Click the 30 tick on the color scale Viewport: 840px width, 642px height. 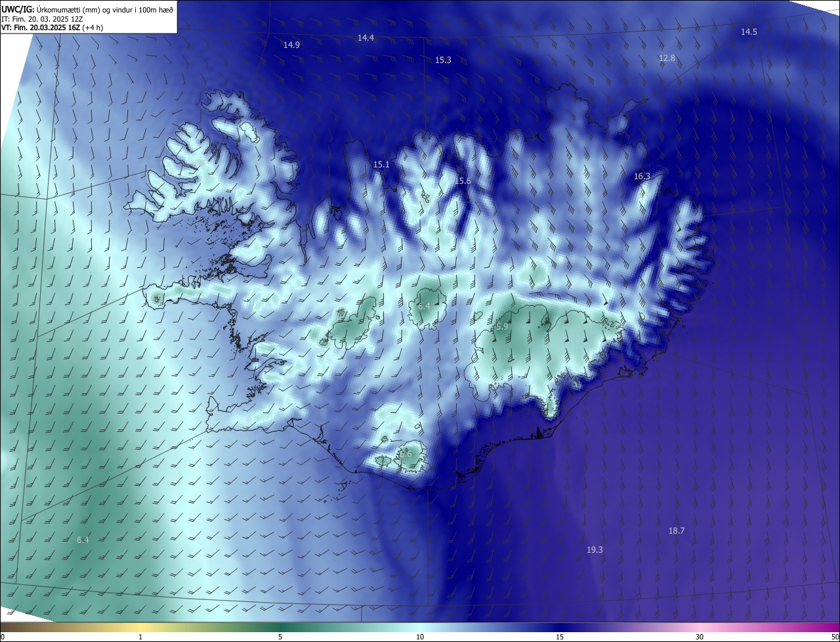click(700, 637)
